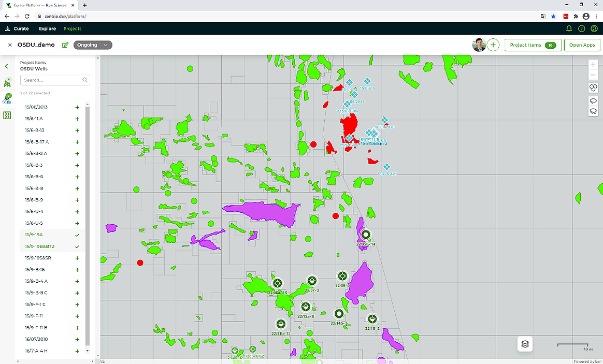Click the Project Items button
Screen dimensions: 603x364
533,45
